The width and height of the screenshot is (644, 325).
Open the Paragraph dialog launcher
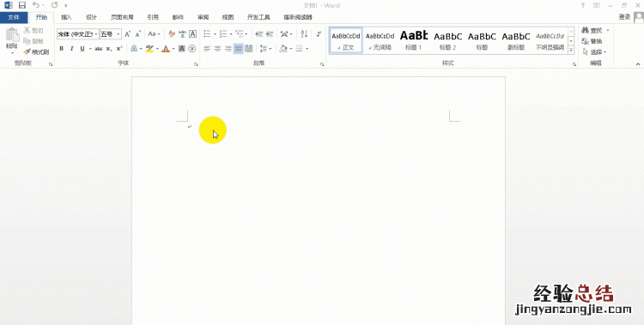click(322, 64)
